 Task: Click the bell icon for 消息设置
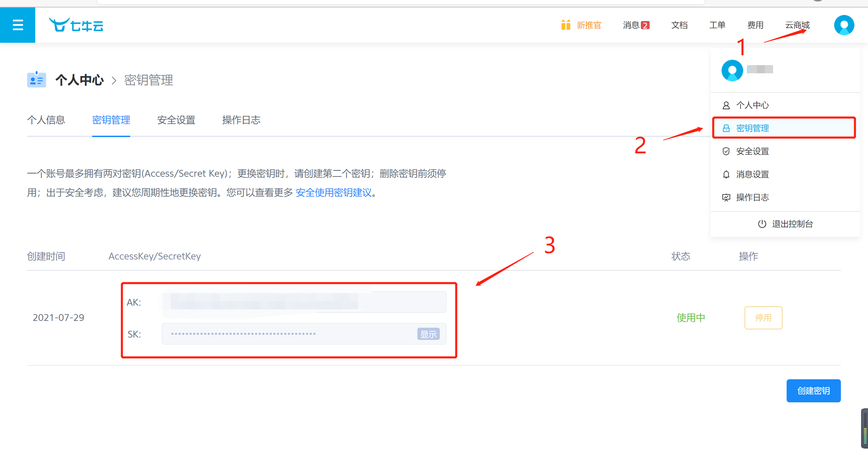tap(726, 174)
